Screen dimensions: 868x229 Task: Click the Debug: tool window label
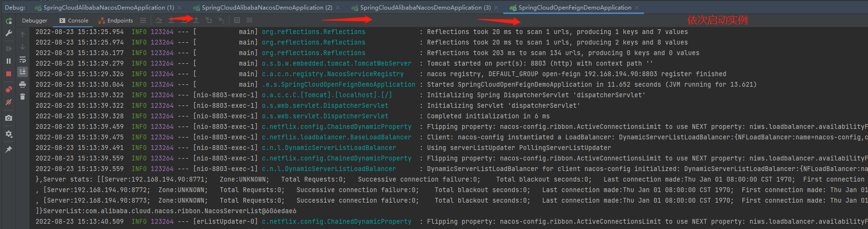(15, 8)
